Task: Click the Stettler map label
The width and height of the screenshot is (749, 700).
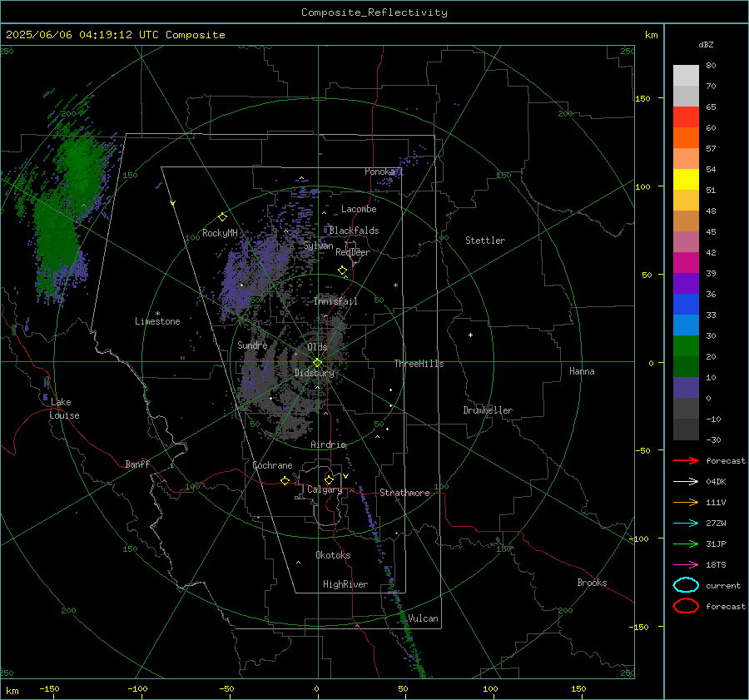Action: 485,241
